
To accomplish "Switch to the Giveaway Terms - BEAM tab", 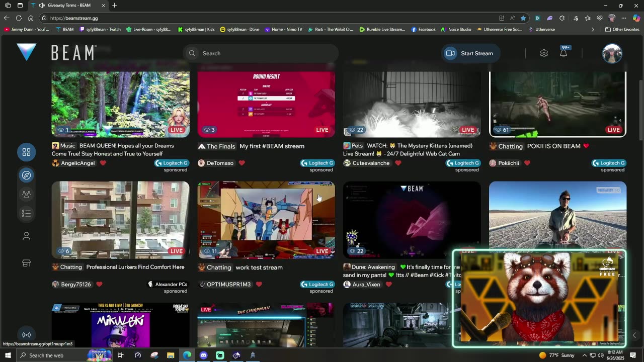I will click(x=68, y=6).
